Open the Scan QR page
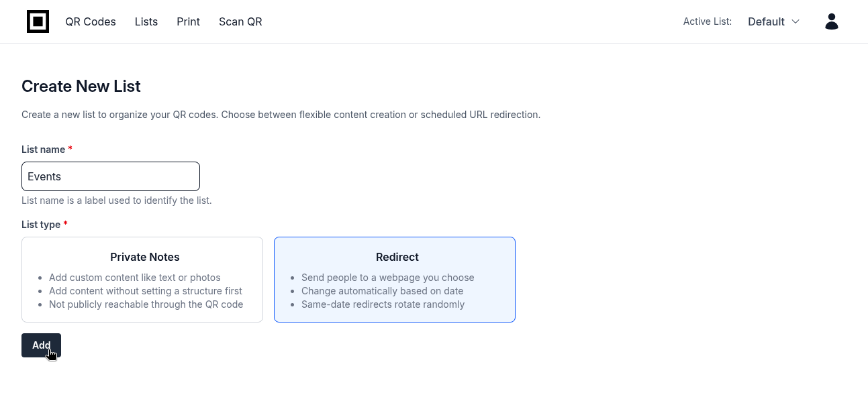 coord(240,21)
